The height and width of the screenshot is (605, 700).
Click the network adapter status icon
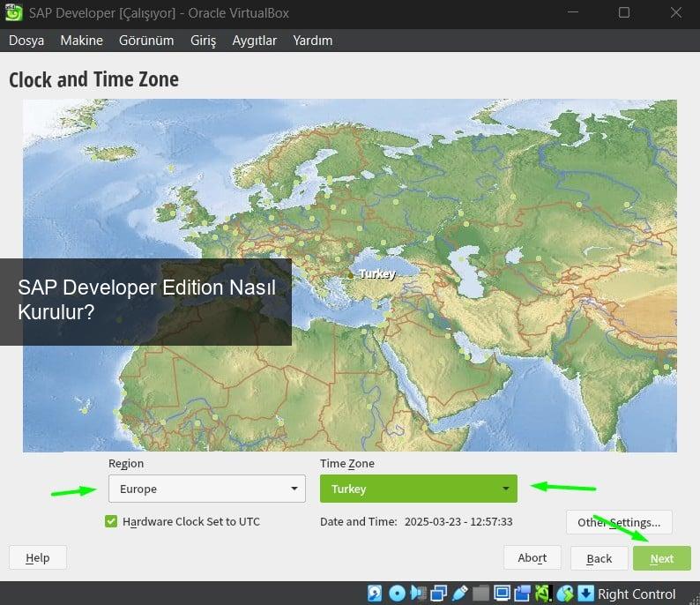click(x=439, y=594)
